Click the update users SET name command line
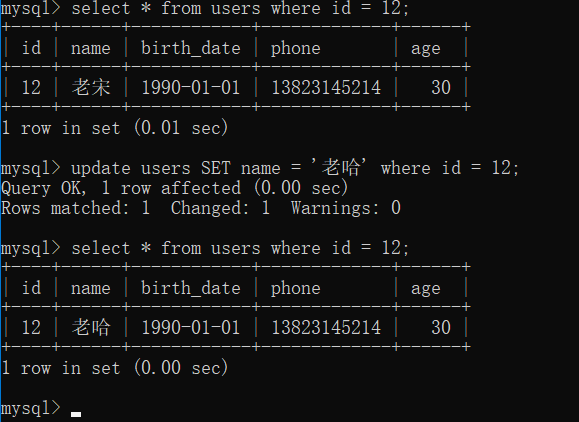This screenshot has height=422, width=579. coord(260,168)
